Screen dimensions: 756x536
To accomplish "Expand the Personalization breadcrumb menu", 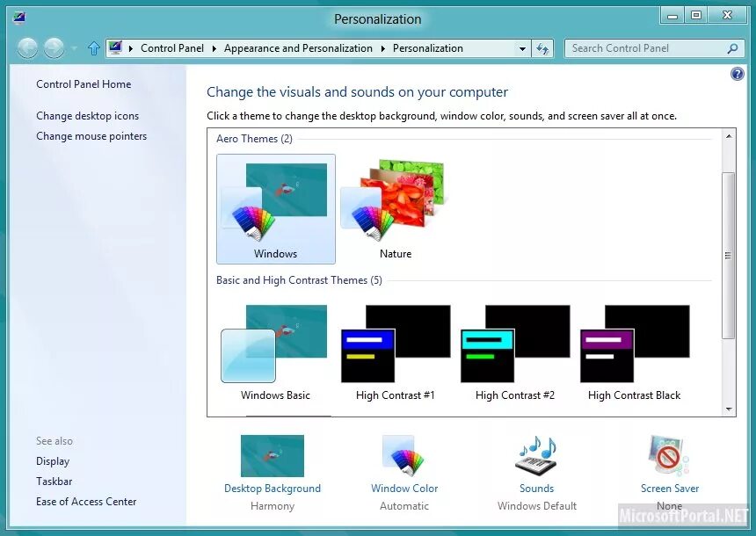I will 522,48.
